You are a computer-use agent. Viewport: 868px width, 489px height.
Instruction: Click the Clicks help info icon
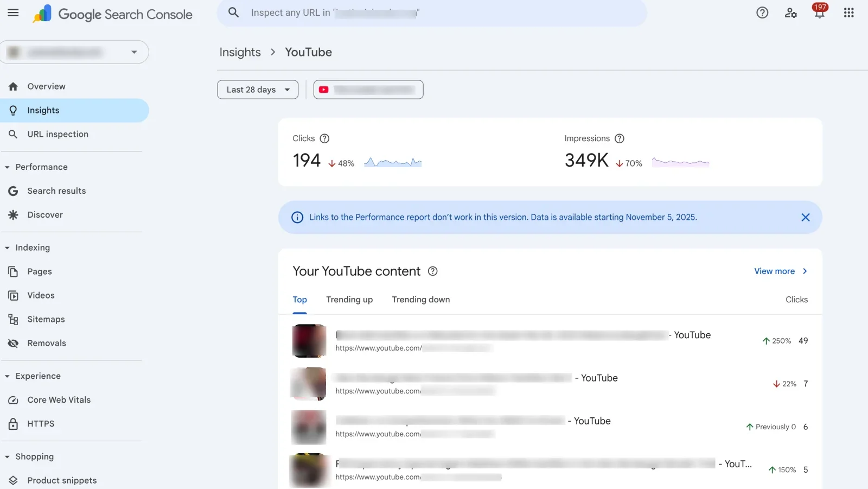pyautogui.click(x=324, y=138)
